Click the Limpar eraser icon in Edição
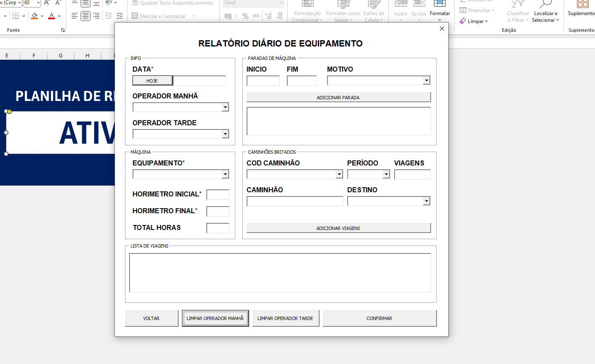The height and width of the screenshot is (364, 595). coord(463,21)
